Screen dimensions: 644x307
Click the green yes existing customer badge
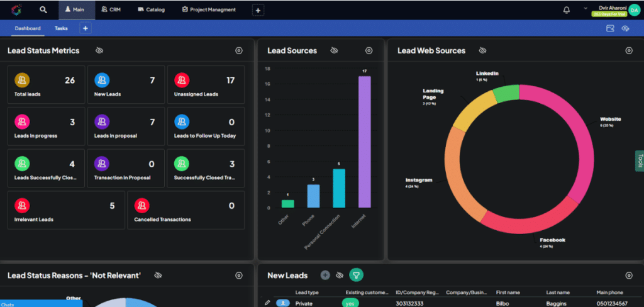(350, 303)
